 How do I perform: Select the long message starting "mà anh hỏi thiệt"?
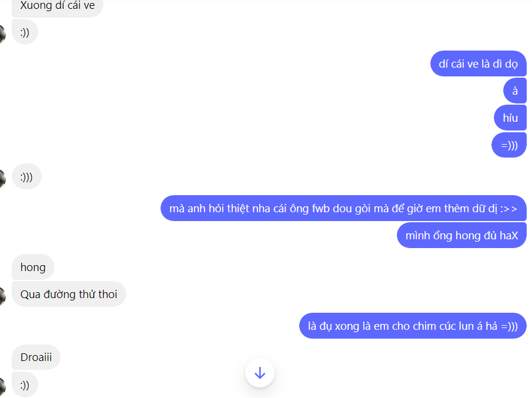(x=343, y=208)
